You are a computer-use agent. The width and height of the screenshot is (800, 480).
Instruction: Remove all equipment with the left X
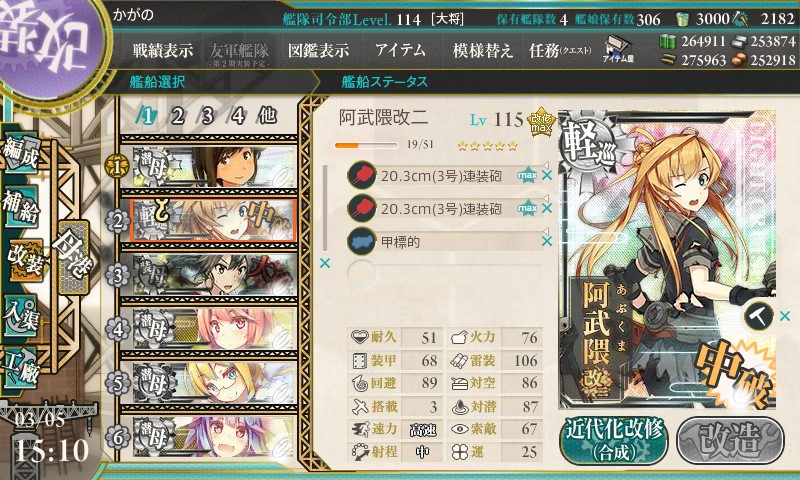point(324,263)
